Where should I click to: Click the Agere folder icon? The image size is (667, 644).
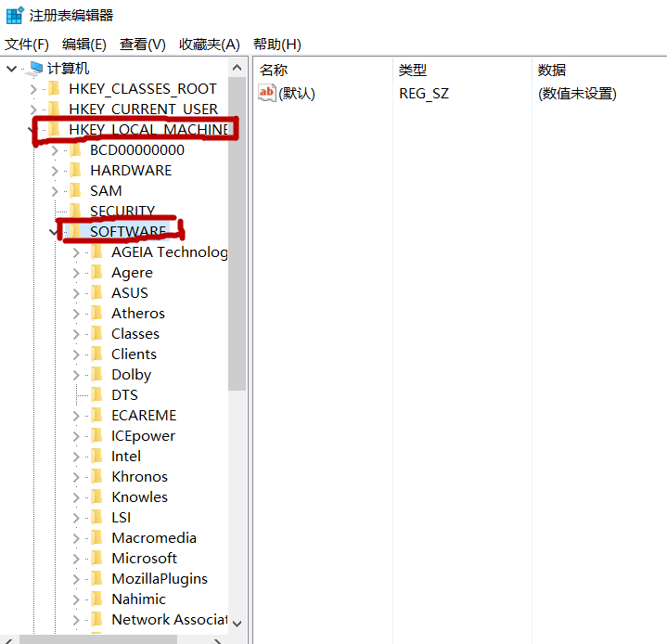coord(97,273)
